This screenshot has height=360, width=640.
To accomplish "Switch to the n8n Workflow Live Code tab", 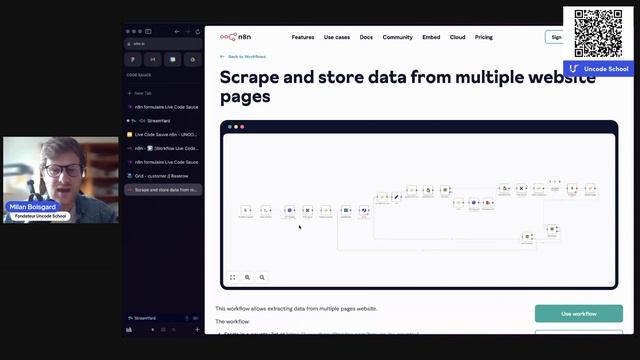I will tap(163, 148).
